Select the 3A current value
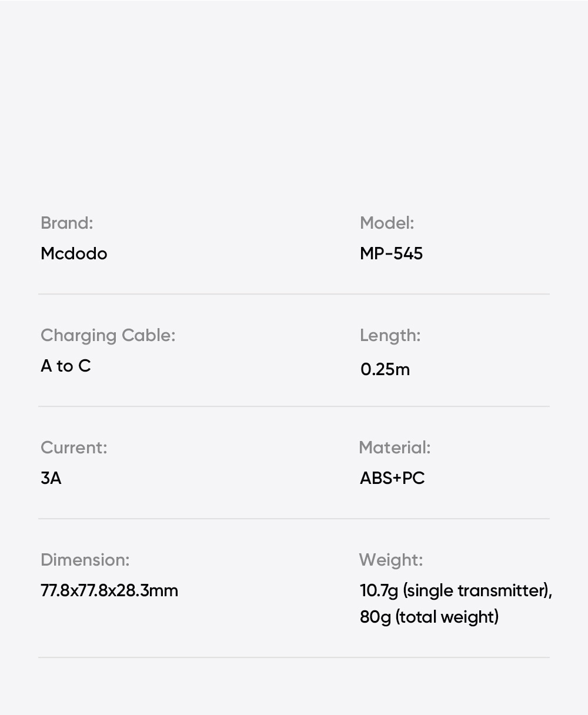 (51, 479)
